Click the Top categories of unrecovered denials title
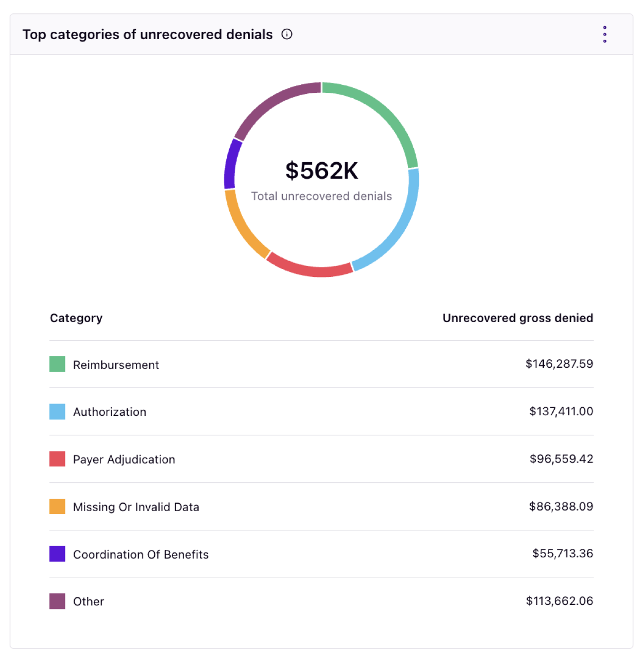Image resolution: width=644 pixels, height=657 pixels. tap(147, 34)
